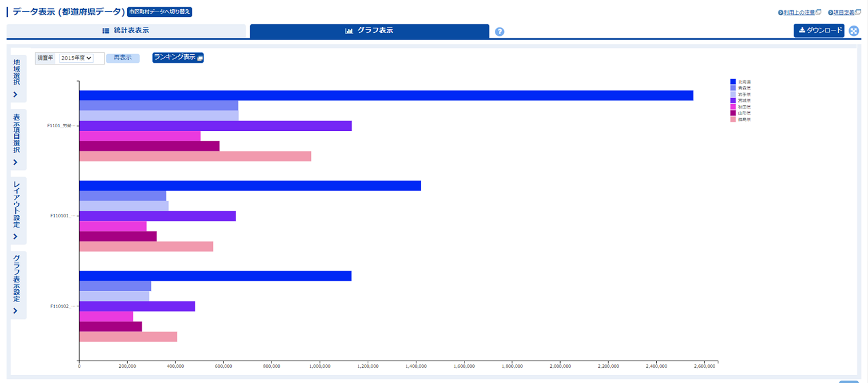Click the 調査年 label

click(46, 58)
